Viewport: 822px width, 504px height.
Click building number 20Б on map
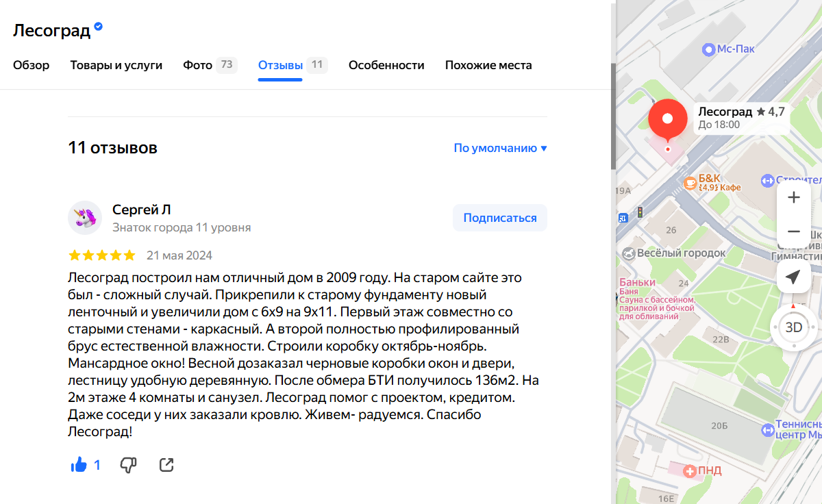pyautogui.click(x=719, y=426)
